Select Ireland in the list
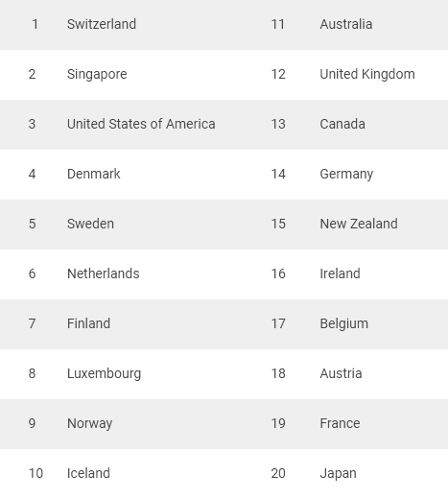This screenshot has width=448, height=499. click(x=340, y=273)
